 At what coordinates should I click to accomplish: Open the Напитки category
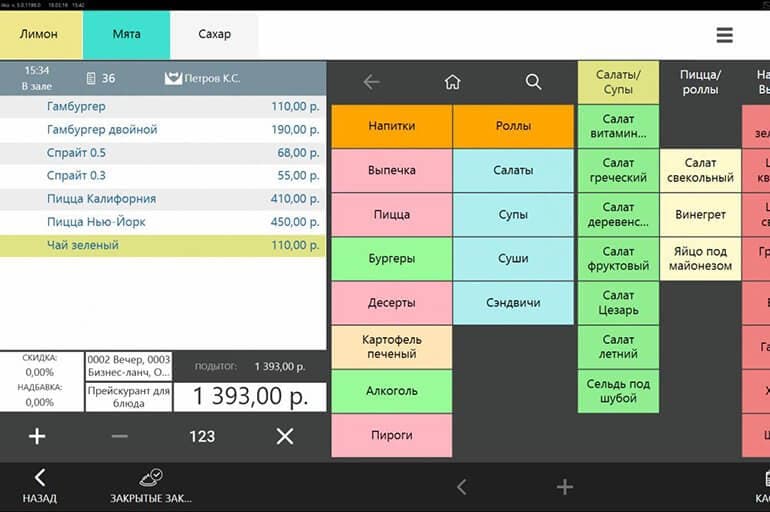(x=392, y=126)
